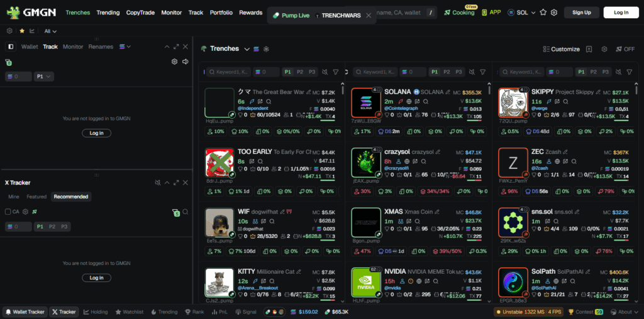Collapse the Track panel chevron
The height and width of the screenshot is (319, 644).
[x=167, y=46]
